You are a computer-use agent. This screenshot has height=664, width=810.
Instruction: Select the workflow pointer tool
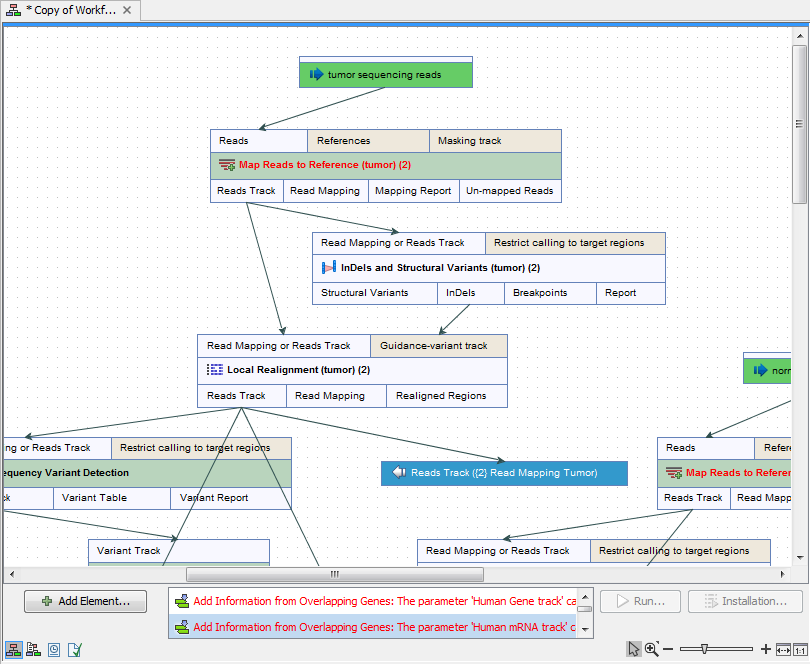(x=633, y=649)
